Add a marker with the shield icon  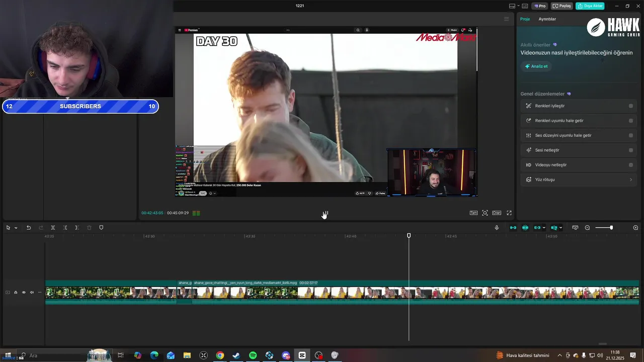[x=101, y=228]
